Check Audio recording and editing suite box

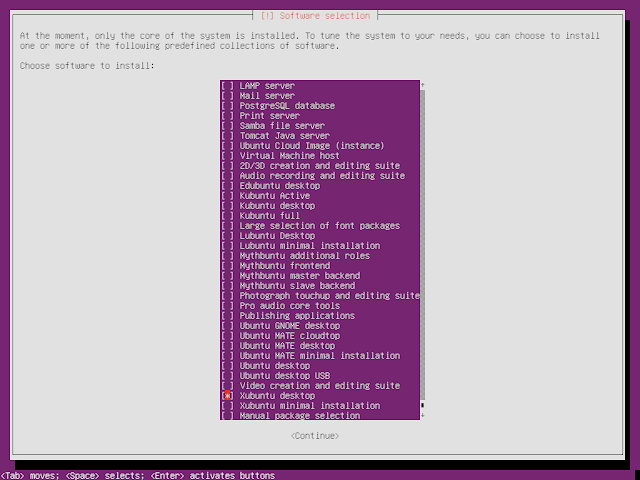(227, 176)
